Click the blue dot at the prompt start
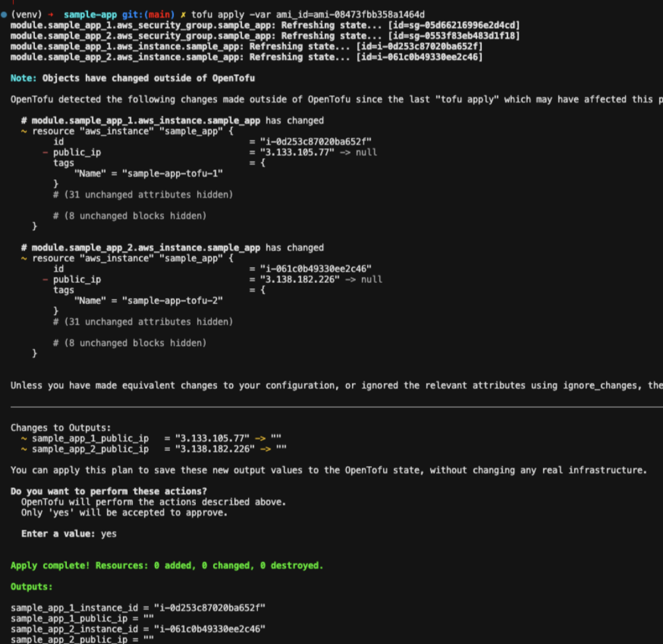The width and height of the screenshot is (663, 644). pyautogui.click(x=3, y=15)
